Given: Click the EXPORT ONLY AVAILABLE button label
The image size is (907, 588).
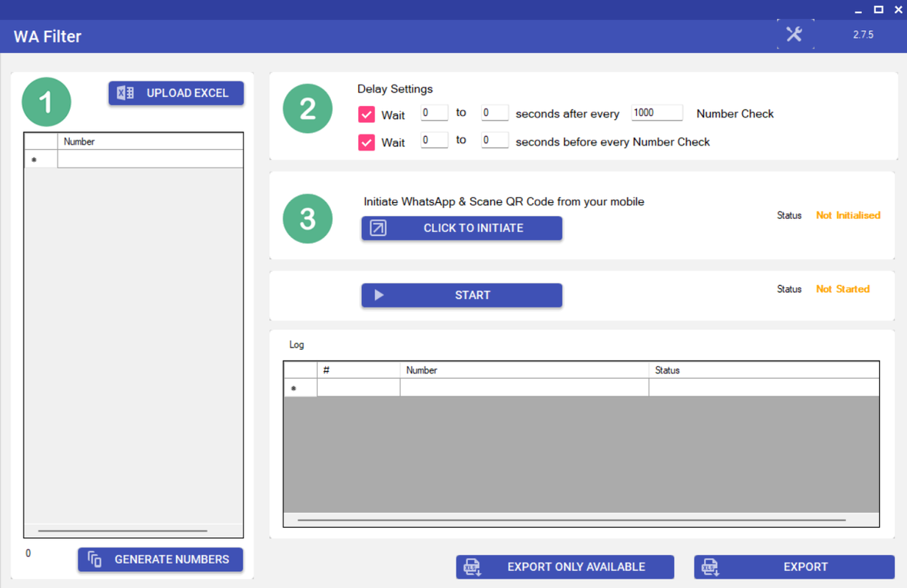Looking at the screenshot, I should coord(576,567).
